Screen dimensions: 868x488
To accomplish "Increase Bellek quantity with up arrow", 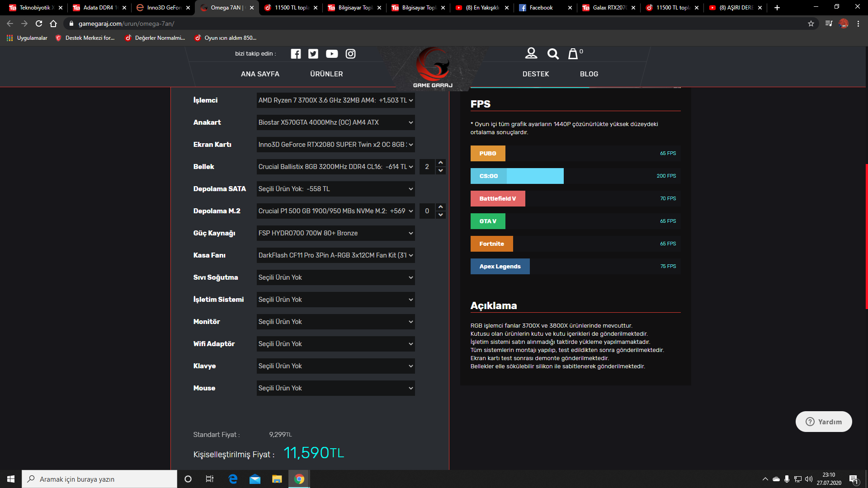I will [441, 163].
